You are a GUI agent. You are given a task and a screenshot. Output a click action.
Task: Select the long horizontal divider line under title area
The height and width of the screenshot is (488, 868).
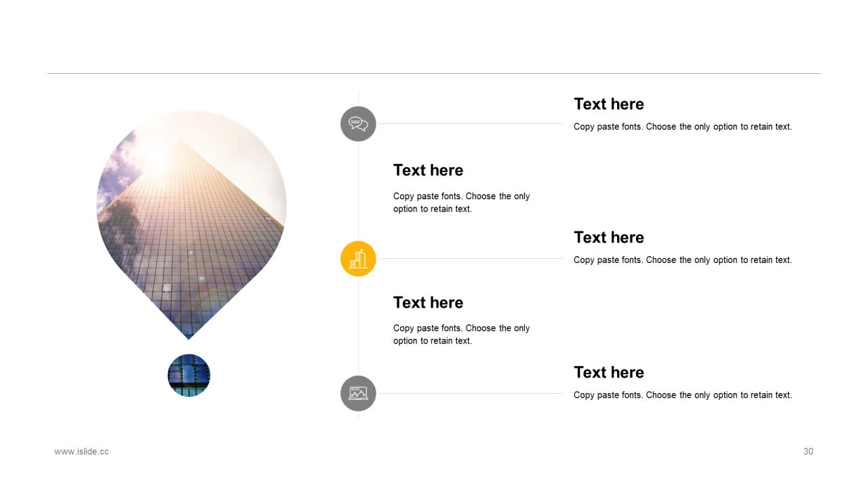(x=434, y=73)
